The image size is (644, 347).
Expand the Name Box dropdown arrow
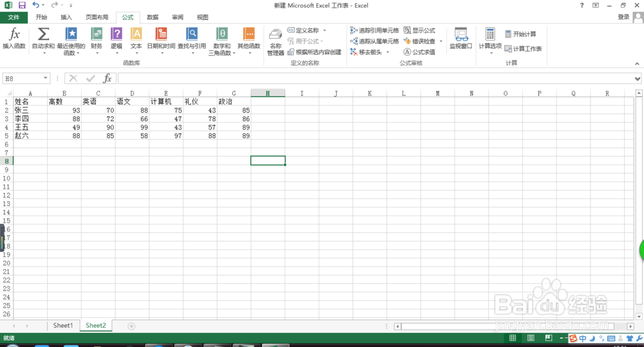(x=45, y=78)
